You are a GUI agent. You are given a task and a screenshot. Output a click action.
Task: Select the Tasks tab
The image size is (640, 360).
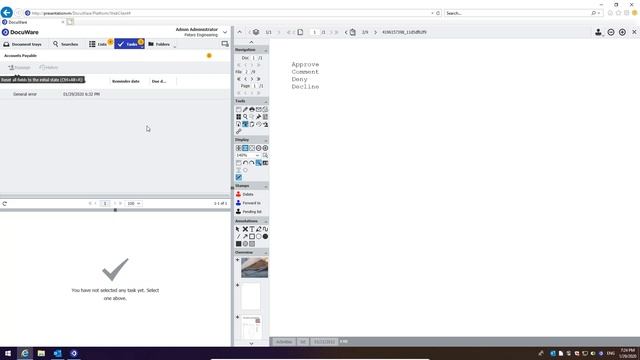pyautogui.click(x=129, y=44)
